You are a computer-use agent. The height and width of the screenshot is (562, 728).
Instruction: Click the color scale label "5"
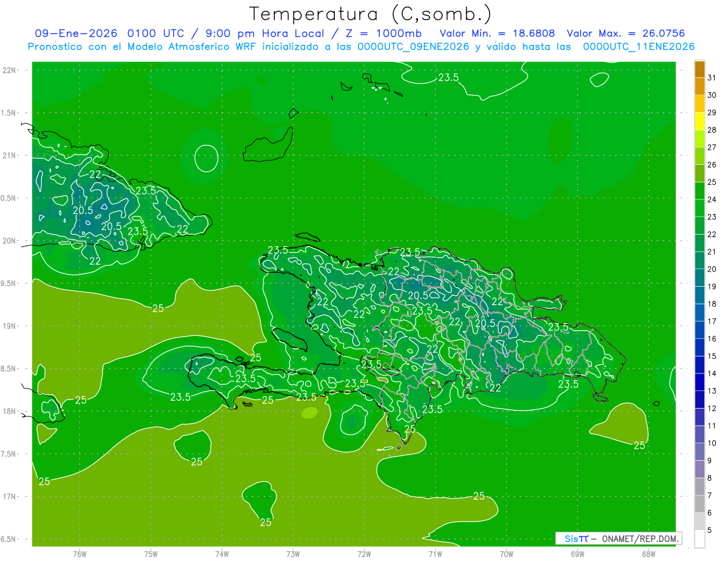point(710,530)
